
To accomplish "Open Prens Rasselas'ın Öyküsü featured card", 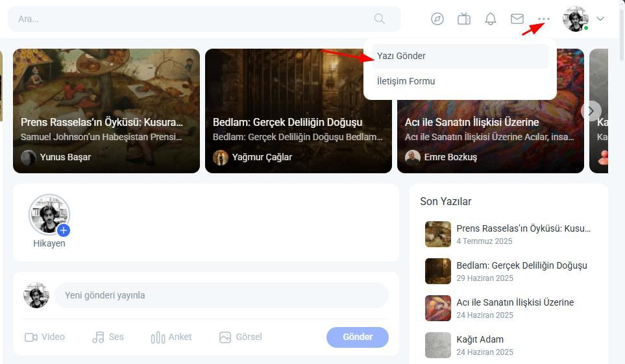I will (106, 111).
